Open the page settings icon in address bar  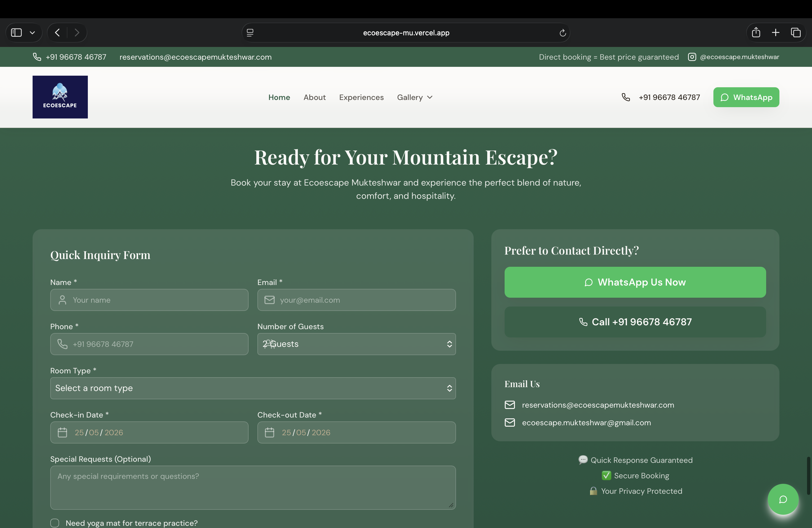pyautogui.click(x=250, y=33)
